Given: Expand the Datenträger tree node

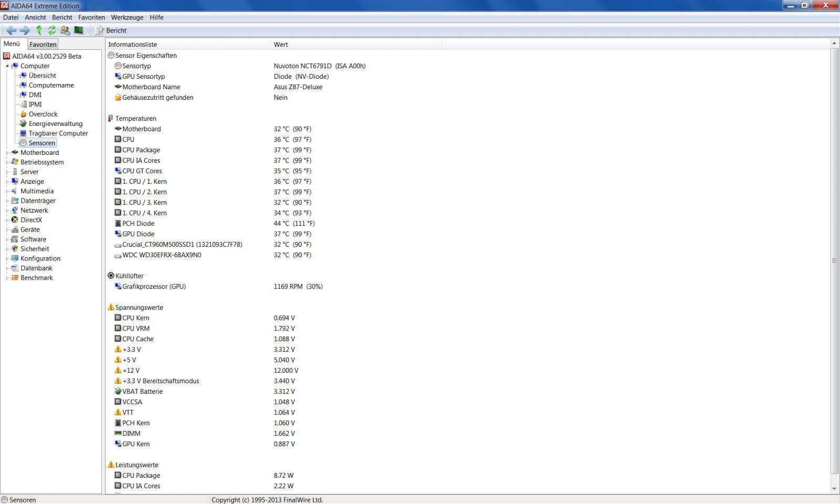Looking at the screenshot, I should 7,201.
